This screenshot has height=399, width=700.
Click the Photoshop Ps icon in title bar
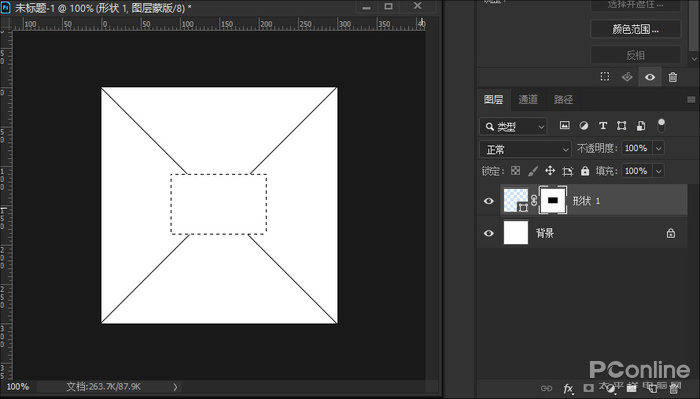coord(6,7)
